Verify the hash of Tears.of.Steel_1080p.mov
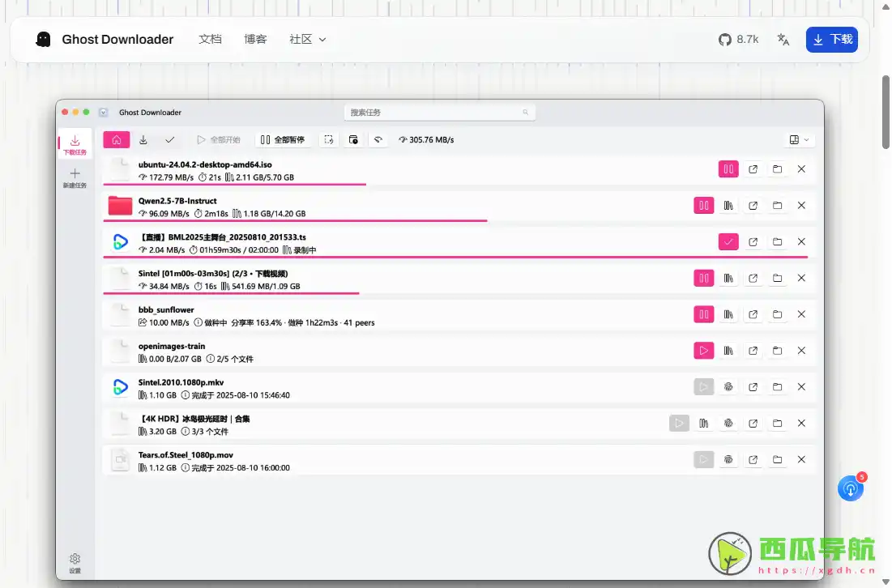 pyautogui.click(x=728, y=460)
